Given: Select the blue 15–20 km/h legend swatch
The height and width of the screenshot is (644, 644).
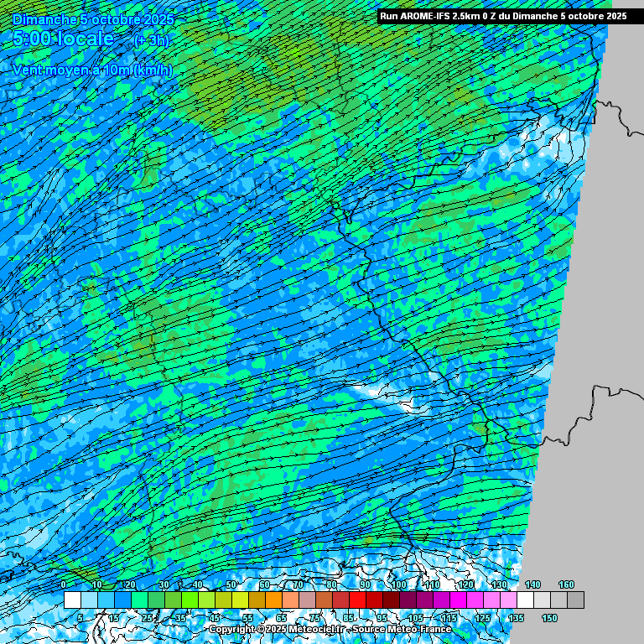Looking at the screenshot, I should [122, 600].
